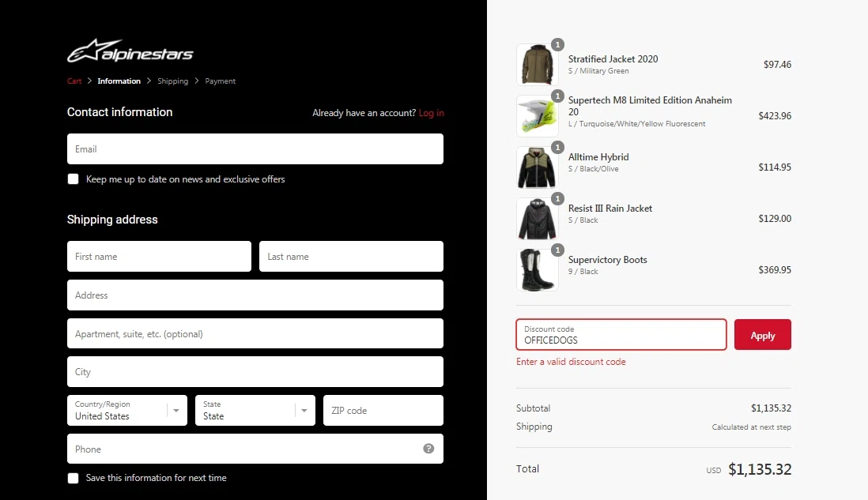The width and height of the screenshot is (868, 500).
Task: Click the Alltime Hybrid jacket image
Action: pyautogui.click(x=537, y=167)
